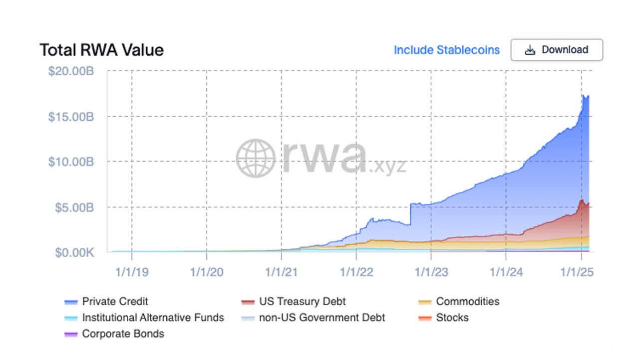
Task: Click the 1/1/24 x-axis date label
Action: tap(506, 272)
